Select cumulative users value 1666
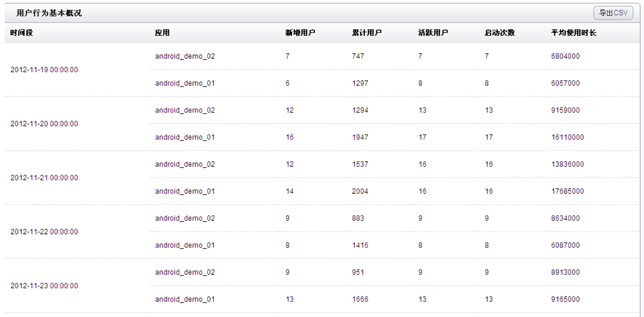The image size is (644, 317). click(360, 300)
